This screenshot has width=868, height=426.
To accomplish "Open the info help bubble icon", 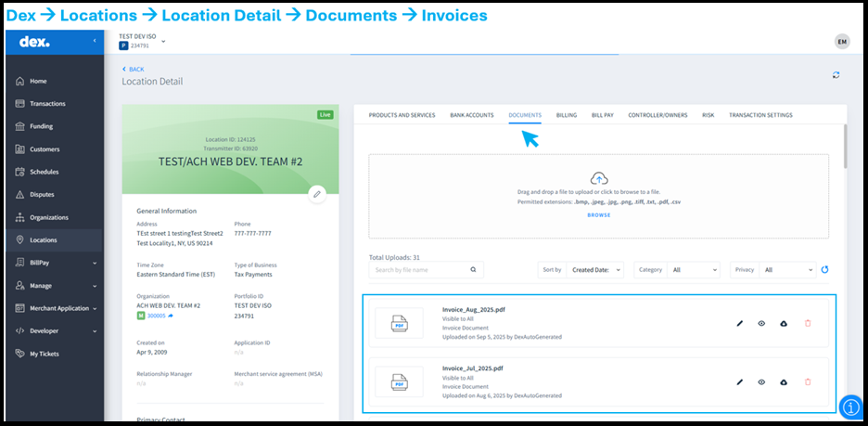I will point(850,407).
